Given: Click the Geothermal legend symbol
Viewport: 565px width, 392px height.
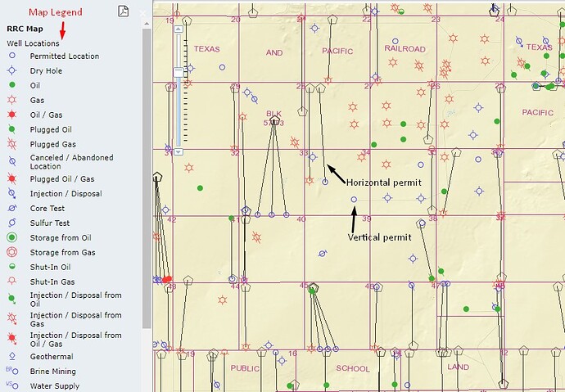Looking at the screenshot, I should point(11,357).
